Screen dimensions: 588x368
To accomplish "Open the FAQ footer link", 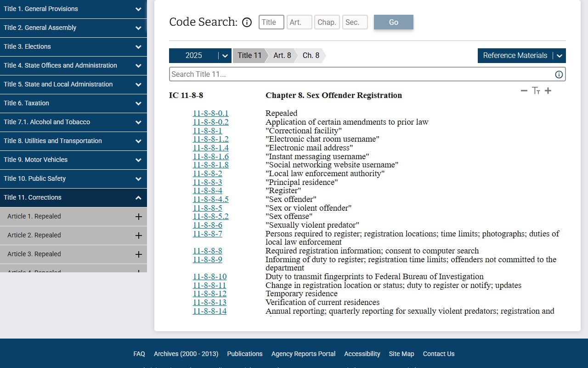I will [x=139, y=354].
